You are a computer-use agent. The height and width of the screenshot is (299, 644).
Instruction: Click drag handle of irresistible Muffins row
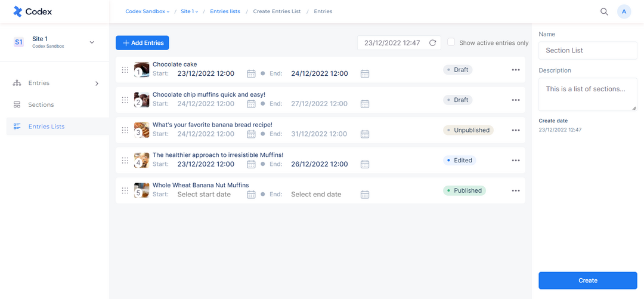click(125, 161)
